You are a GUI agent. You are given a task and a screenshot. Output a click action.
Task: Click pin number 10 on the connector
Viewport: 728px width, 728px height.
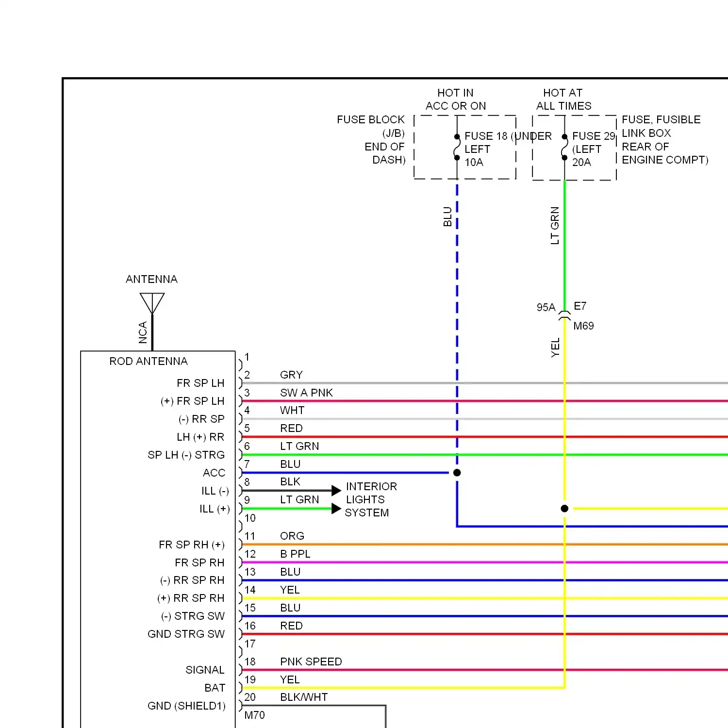250,518
